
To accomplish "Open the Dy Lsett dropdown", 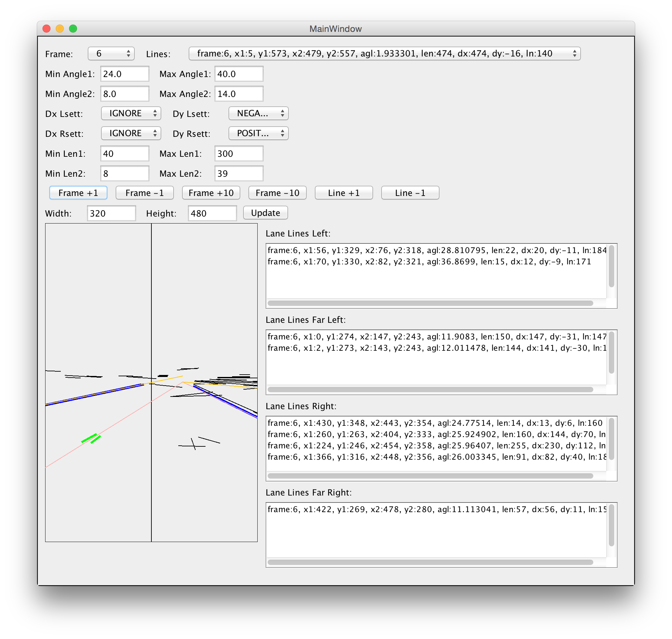I will [x=258, y=114].
